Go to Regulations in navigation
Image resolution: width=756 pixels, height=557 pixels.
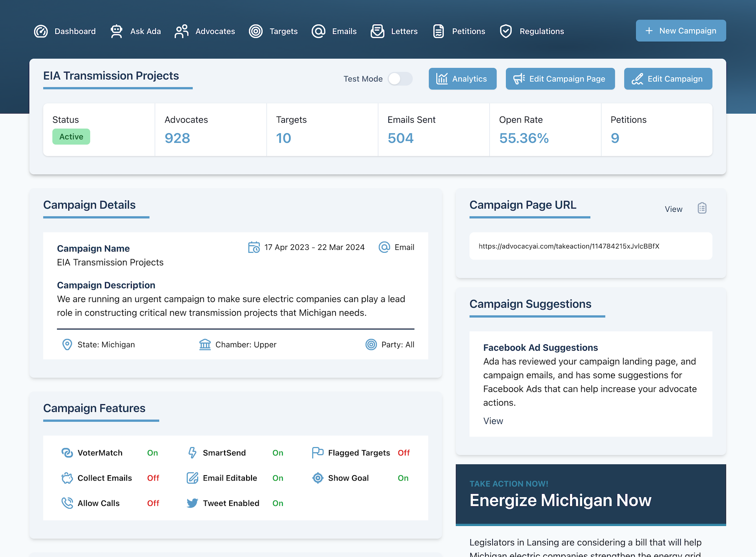click(542, 31)
